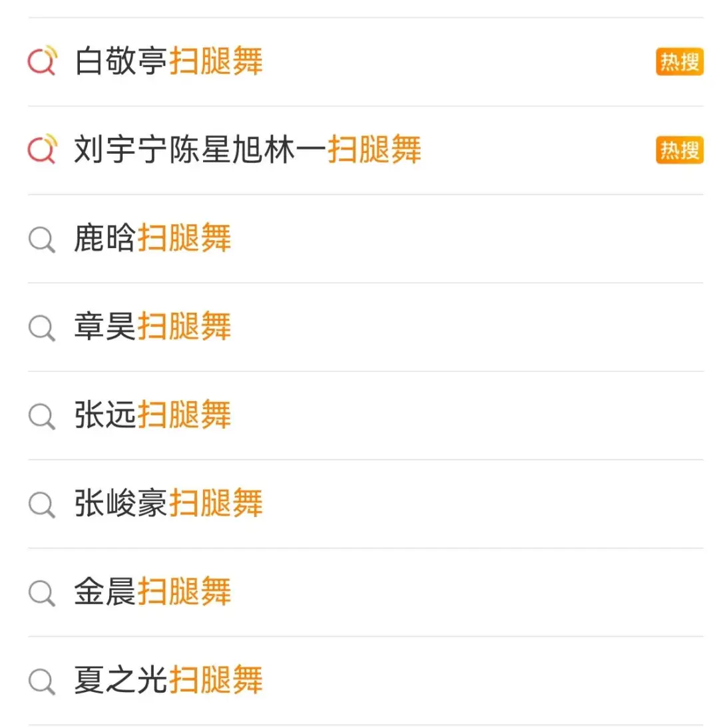Open the 刘宇宁陈星旭林一扫腿舞 suggestion
Image resolution: width=719 pixels, height=728 pixels.
[248, 150]
